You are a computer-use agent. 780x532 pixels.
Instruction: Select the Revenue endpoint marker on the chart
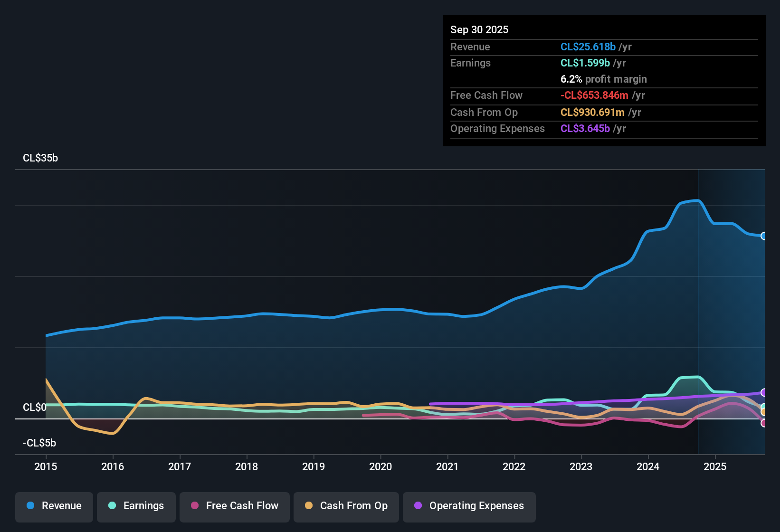pyautogui.click(x=764, y=236)
